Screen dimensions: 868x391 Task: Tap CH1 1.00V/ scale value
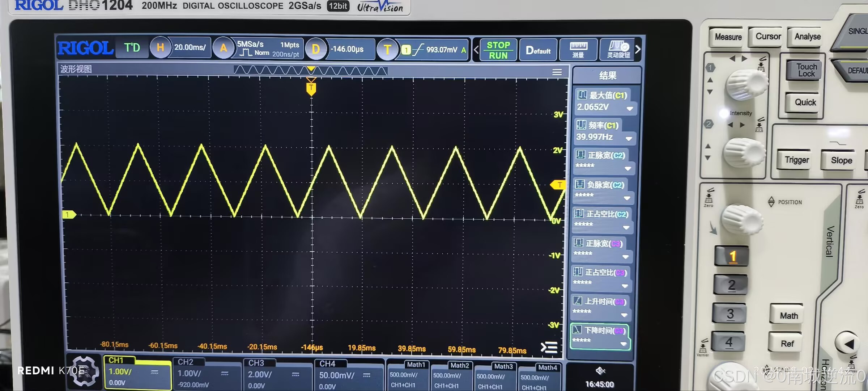click(120, 371)
